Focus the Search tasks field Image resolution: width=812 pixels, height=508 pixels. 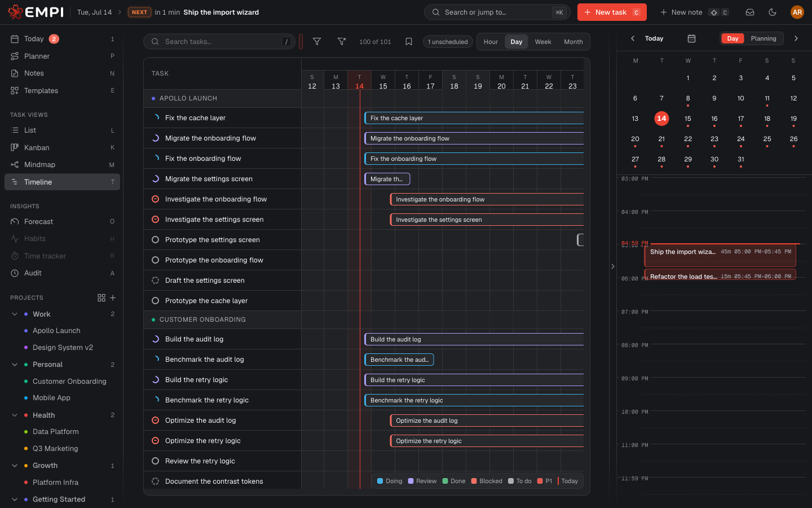[x=219, y=42]
